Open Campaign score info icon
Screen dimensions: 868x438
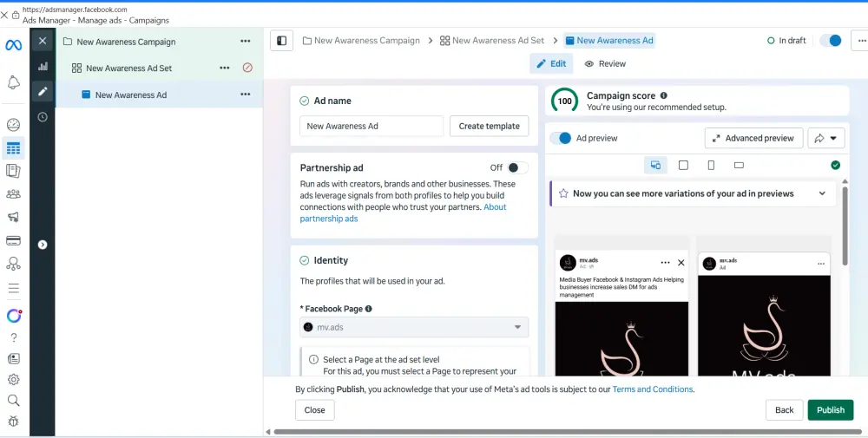click(663, 95)
